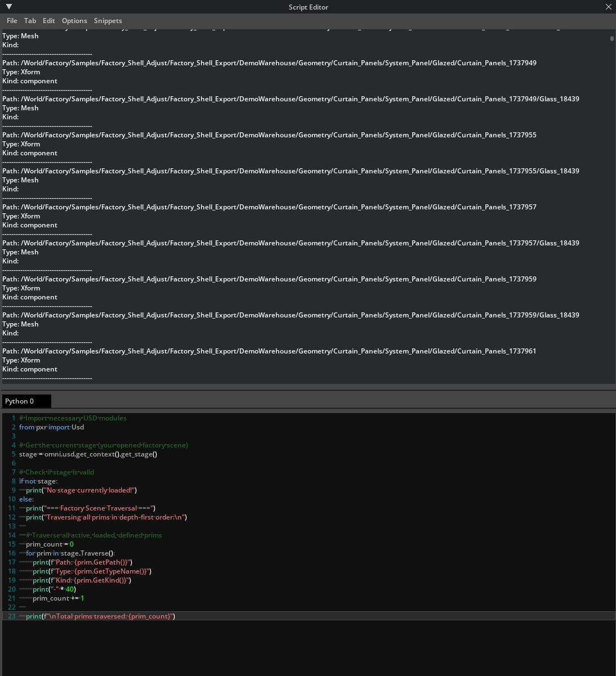Viewport: 616px width, 676px height.
Task: Click the 'Factory Scene Traversal' print line
Action: [x=90, y=508]
